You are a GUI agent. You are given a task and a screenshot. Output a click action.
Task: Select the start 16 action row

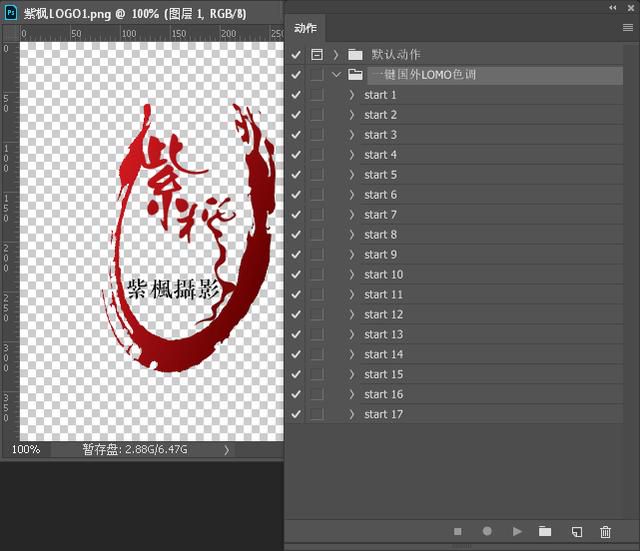pos(491,394)
